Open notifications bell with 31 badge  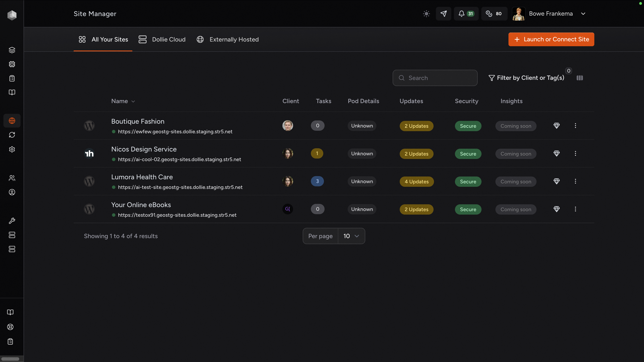pos(466,14)
